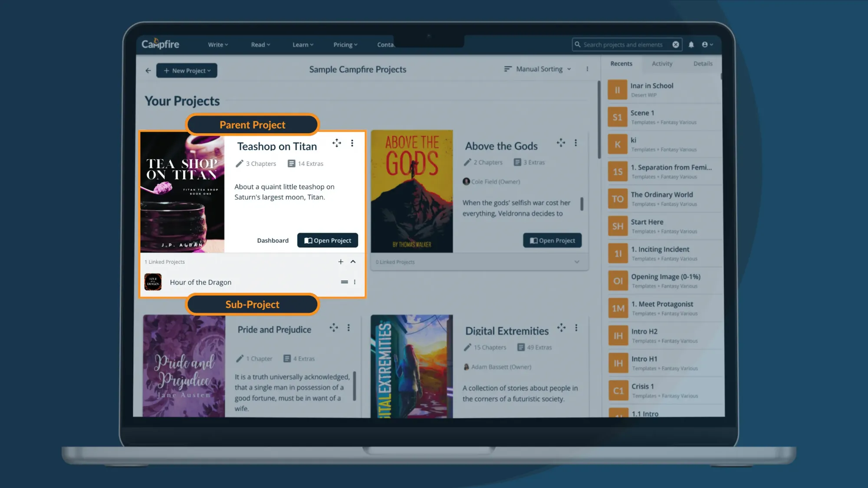Click the S1 icon for Scene 1
868x488 pixels.
617,117
